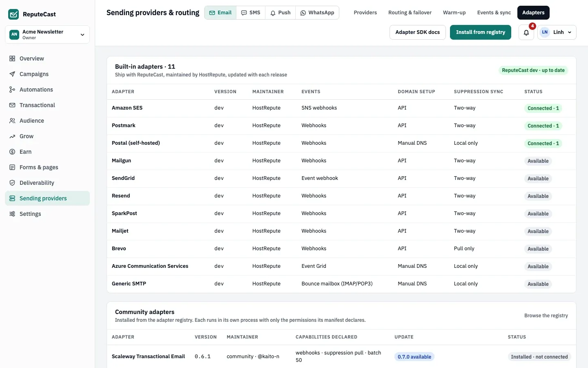Switch to the SMS channel
The image size is (588, 368).
251,13
